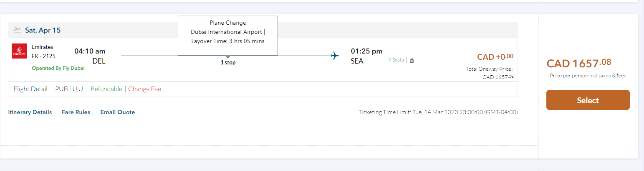Click the baggage icon next to 9 Seats
The image size is (644, 171).
[x=412, y=60]
